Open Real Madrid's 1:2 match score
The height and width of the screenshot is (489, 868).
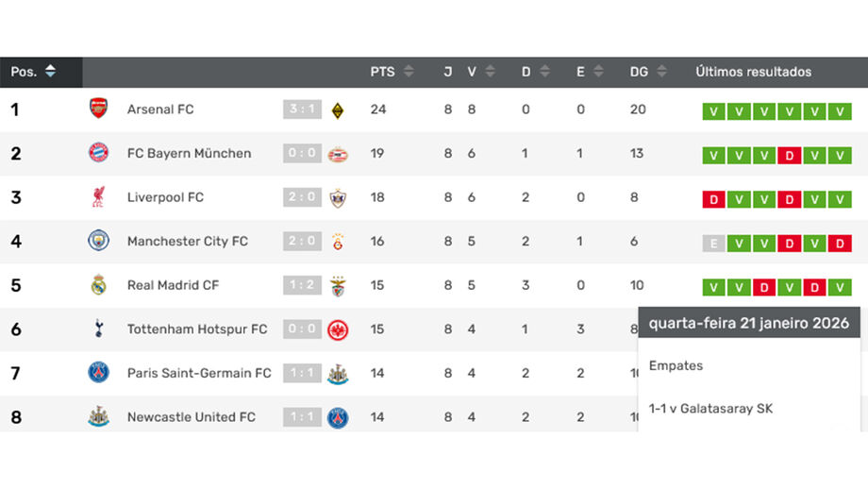pyautogui.click(x=302, y=285)
